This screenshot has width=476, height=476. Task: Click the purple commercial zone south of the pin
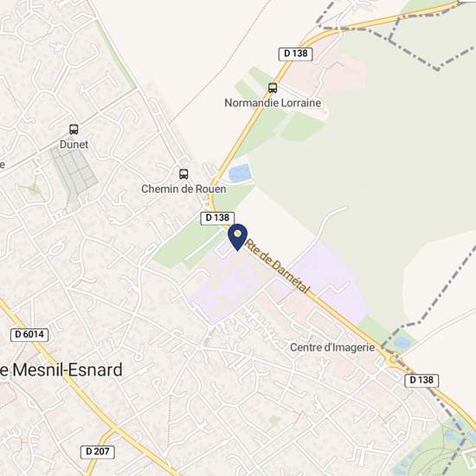(226, 286)
